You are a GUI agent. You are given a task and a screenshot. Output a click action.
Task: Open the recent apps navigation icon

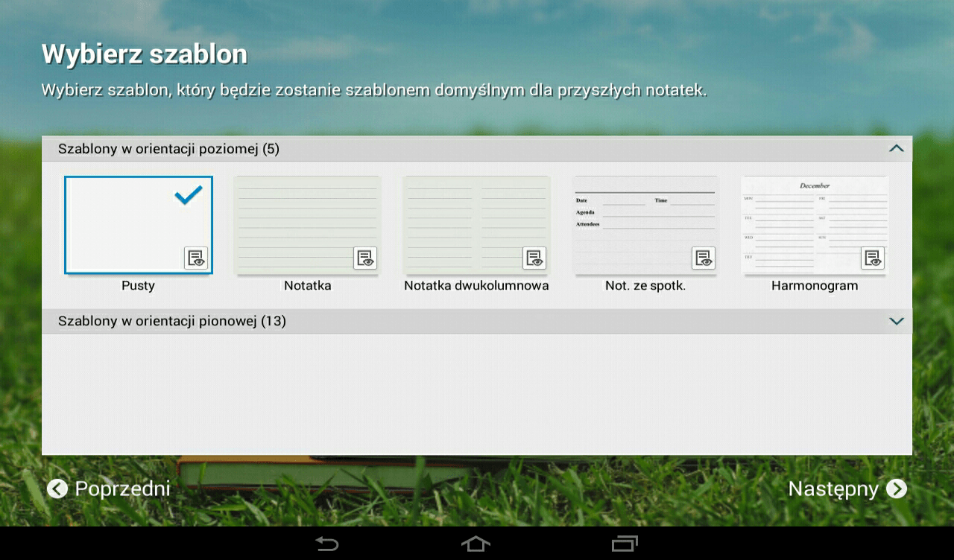[x=625, y=544]
